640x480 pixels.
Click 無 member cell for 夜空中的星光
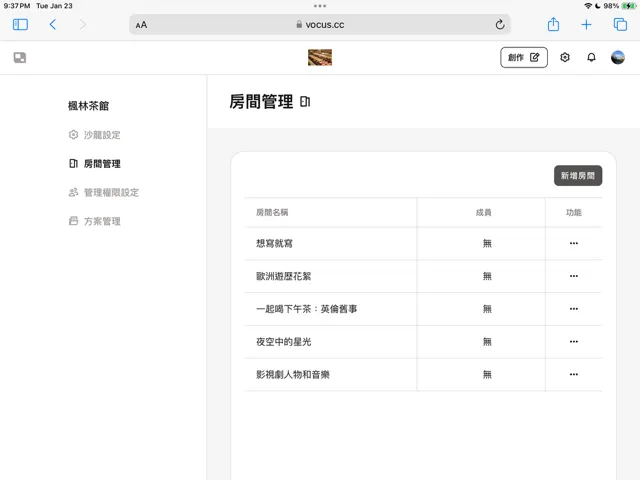click(x=487, y=342)
